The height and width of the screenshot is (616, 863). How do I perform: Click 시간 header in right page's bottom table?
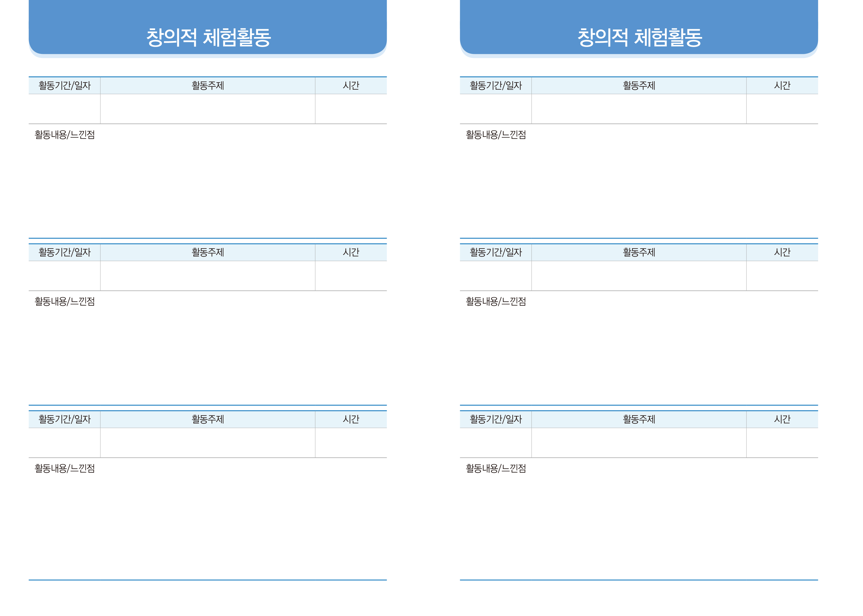(x=782, y=419)
